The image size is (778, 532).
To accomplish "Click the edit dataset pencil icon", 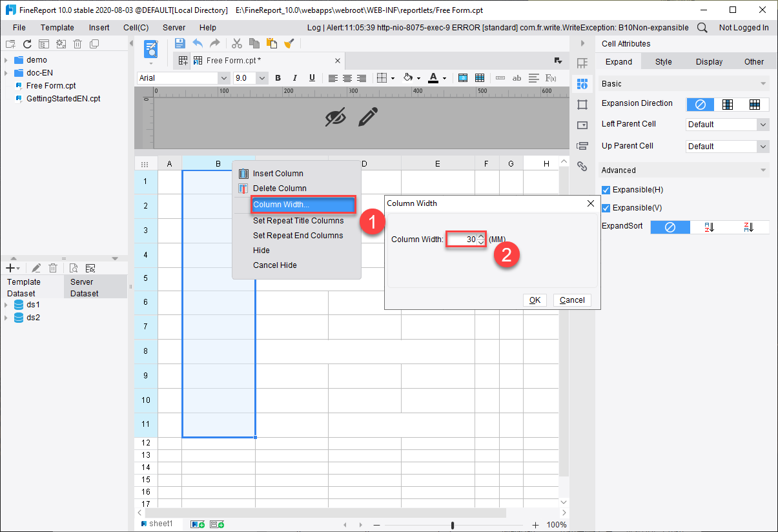I will coord(36,268).
